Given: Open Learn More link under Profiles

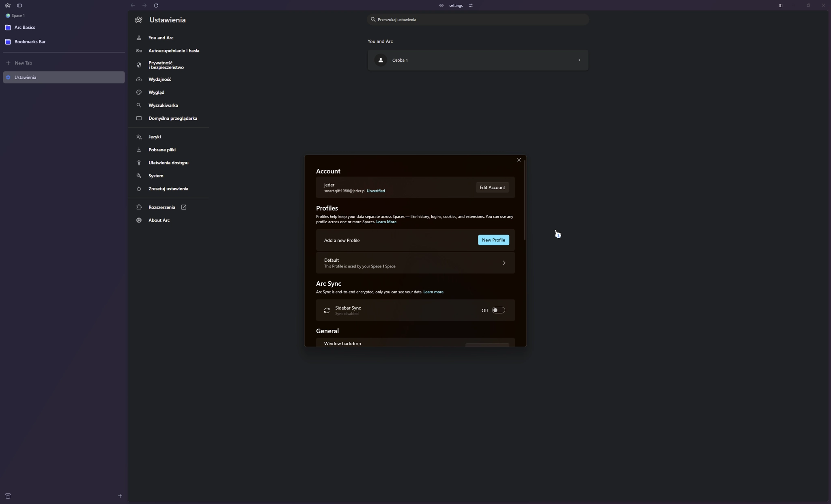Looking at the screenshot, I should coord(386,222).
